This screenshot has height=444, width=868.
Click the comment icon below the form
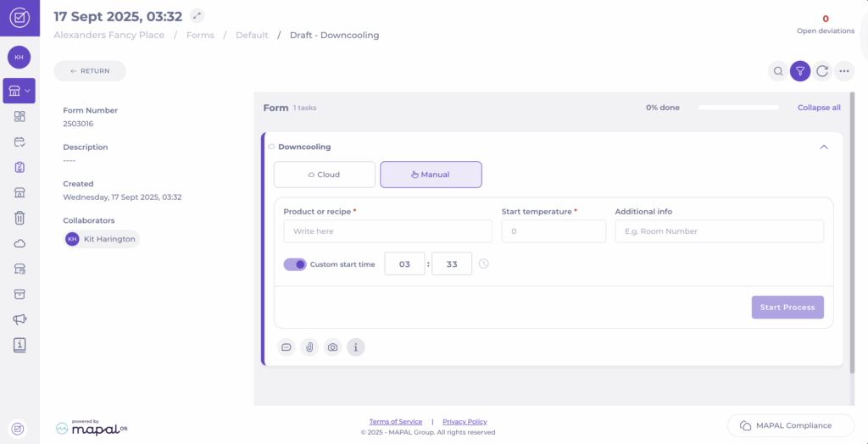point(287,347)
